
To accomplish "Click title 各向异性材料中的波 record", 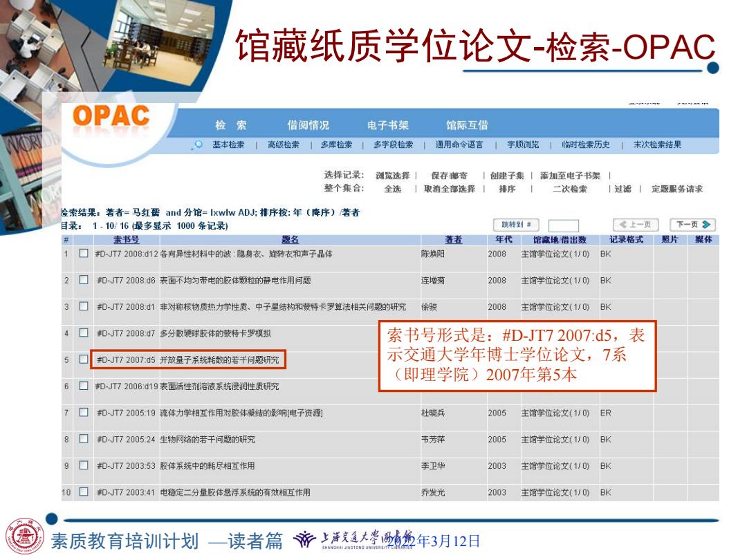I will (246, 254).
